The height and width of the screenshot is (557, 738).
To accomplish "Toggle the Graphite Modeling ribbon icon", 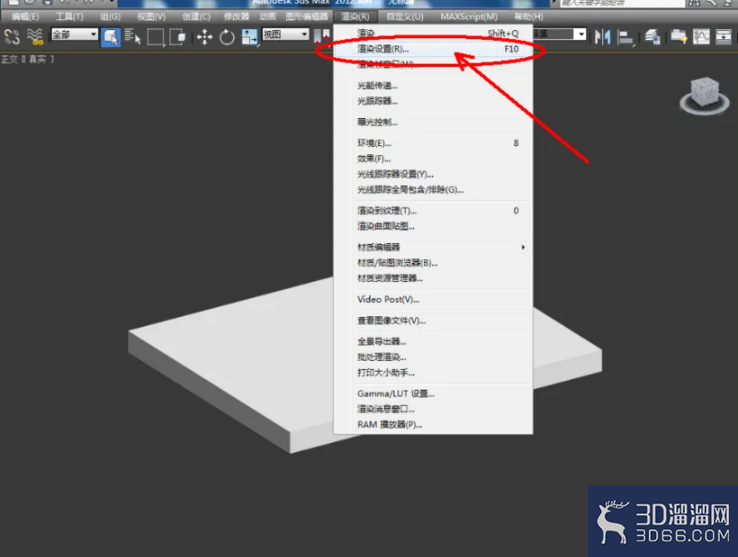I will click(678, 36).
